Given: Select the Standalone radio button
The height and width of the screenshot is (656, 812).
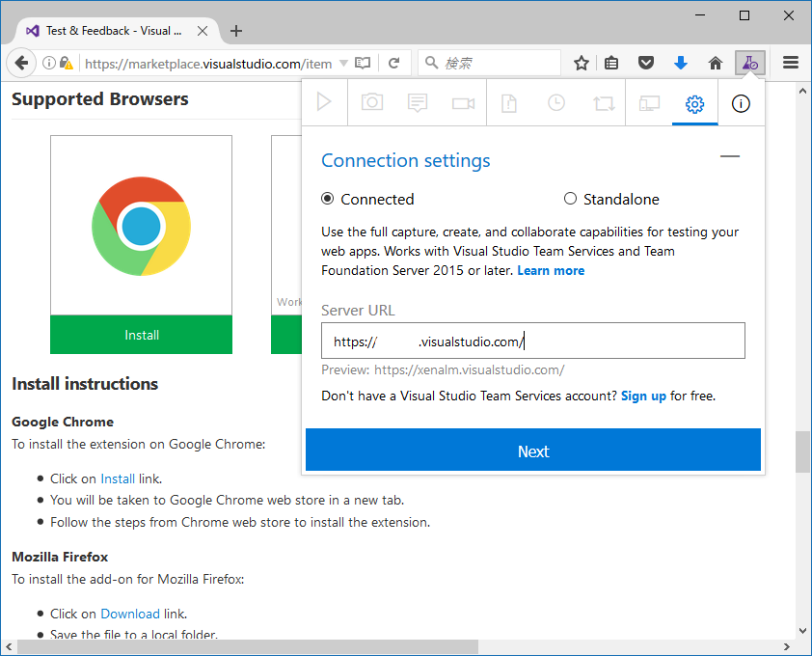Looking at the screenshot, I should (570, 199).
